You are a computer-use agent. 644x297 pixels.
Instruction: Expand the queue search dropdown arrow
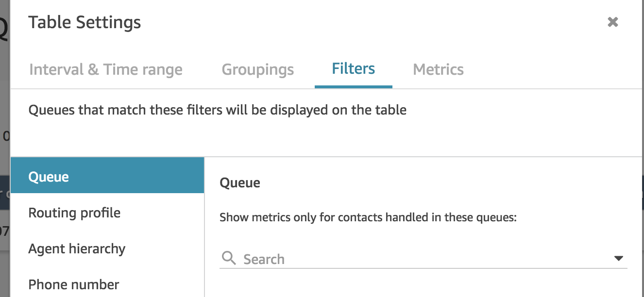pos(618,258)
